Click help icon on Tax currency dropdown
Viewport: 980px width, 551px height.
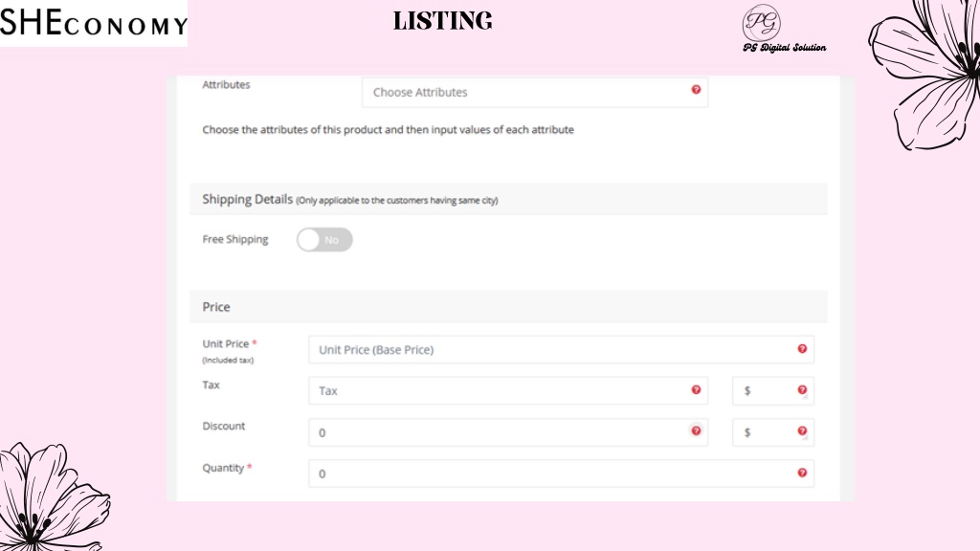click(802, 390)
